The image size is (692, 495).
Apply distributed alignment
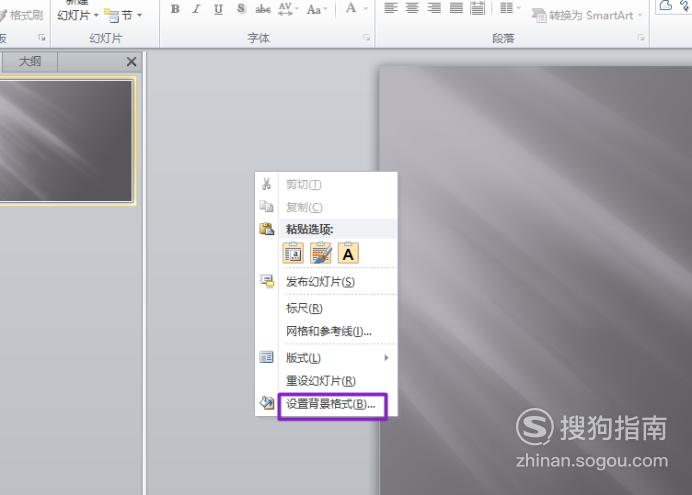point(478,8)
